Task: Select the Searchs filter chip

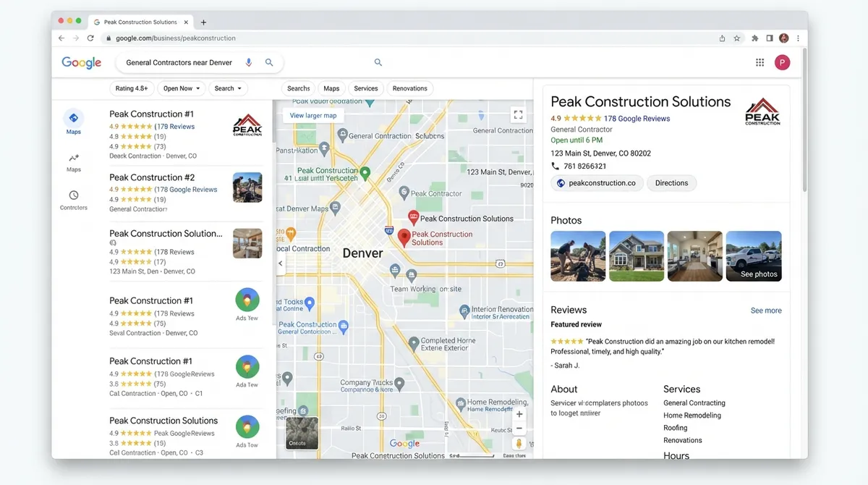Action: pos(299,88)
